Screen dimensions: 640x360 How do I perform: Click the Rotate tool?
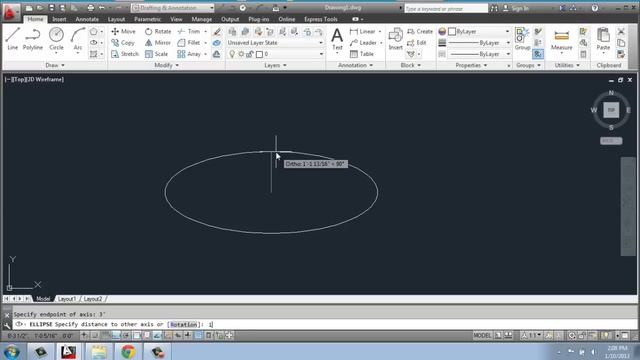click(158, 31)
